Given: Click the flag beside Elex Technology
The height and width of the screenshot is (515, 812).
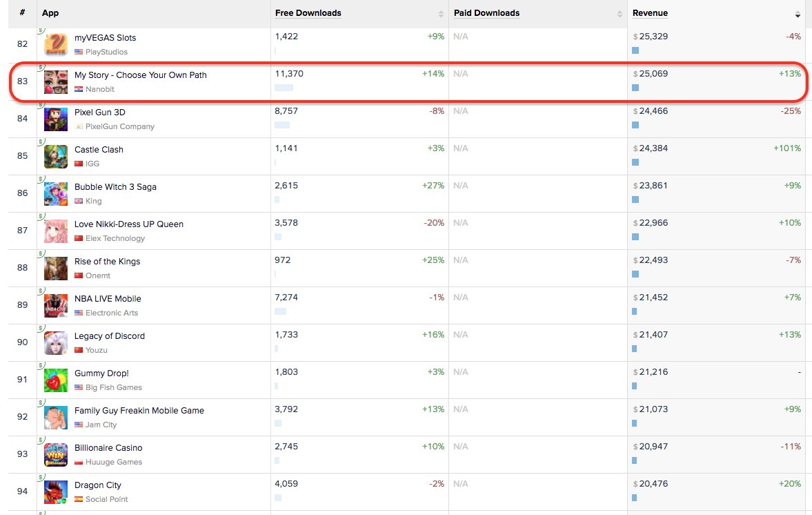Looking at the screenshot, I should 79,238.
